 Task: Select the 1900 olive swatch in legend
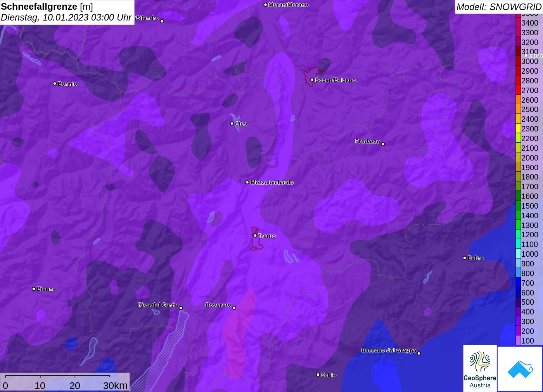click(x=518, y=167)
